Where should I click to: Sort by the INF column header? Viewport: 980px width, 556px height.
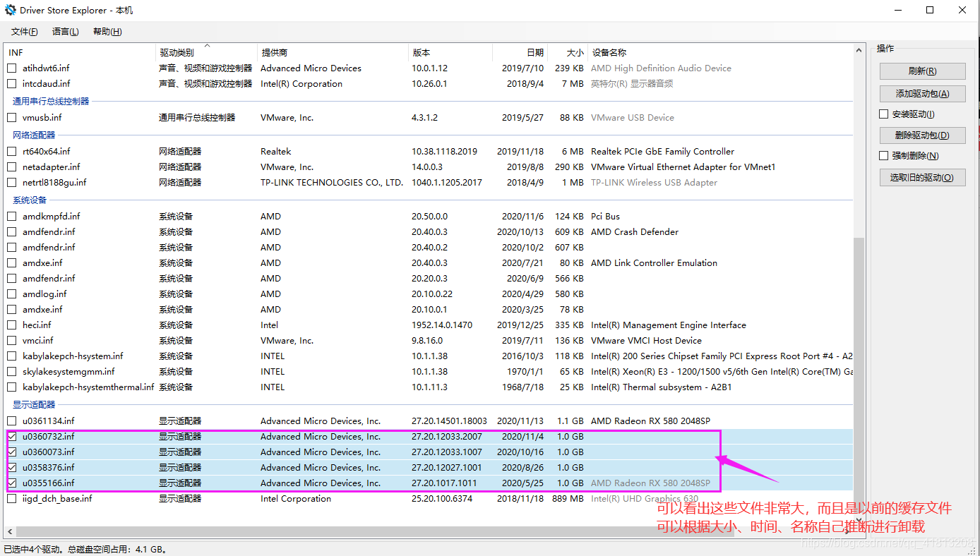(x=80, y=53)
